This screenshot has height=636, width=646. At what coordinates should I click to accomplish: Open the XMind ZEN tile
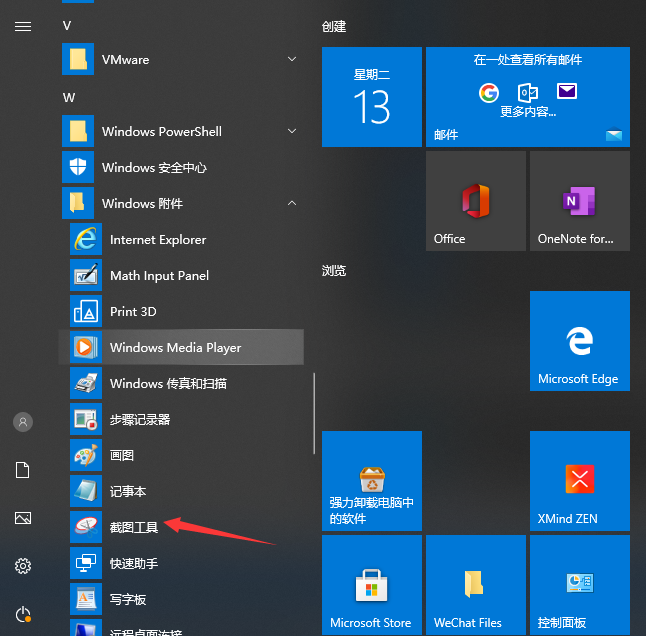point(579,481)
